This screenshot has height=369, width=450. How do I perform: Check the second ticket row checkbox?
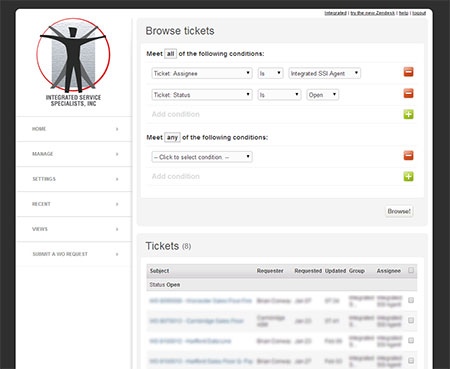point(411,320)
